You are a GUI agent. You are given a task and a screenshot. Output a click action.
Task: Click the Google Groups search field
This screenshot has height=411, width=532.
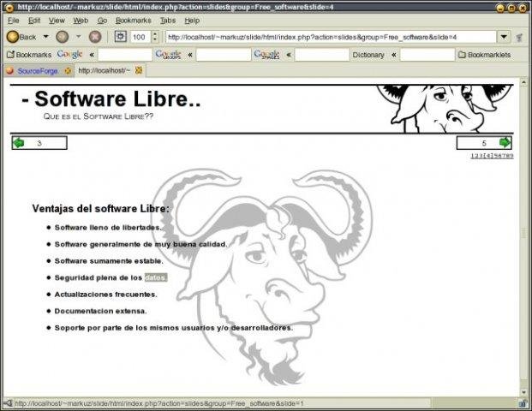[x=224, y=55]
